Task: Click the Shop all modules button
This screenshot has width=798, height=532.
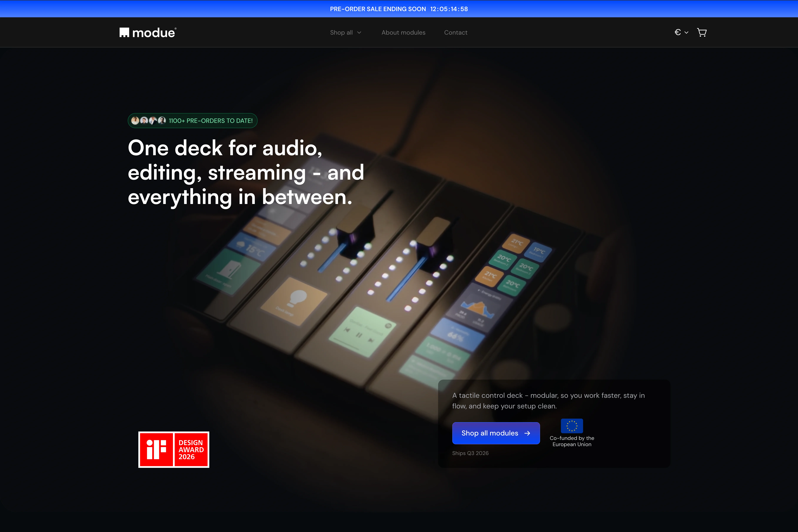Action: (496, 433)
